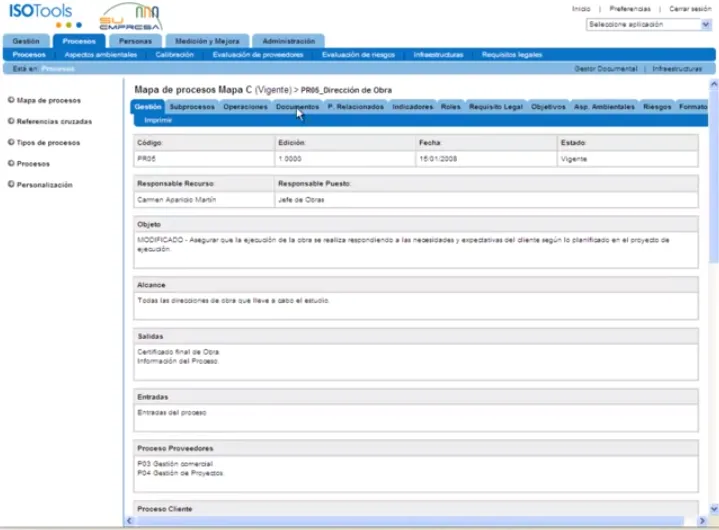Viewport: 719px width, 530px height.
Task: Click the Infraestructuras shortcut in breadcrumb bar
Action: 677,69
